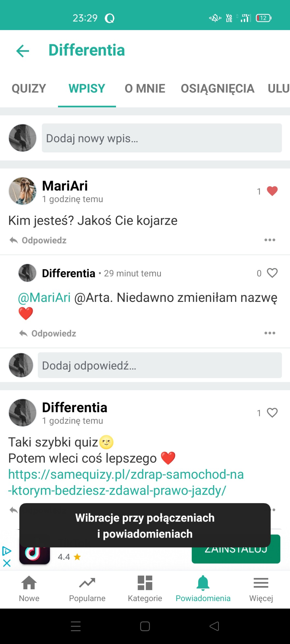The width and height of the screenshot is (290, 644).
Task: Click Odpowiedz under MariAri's post
Action: [38, 240]
